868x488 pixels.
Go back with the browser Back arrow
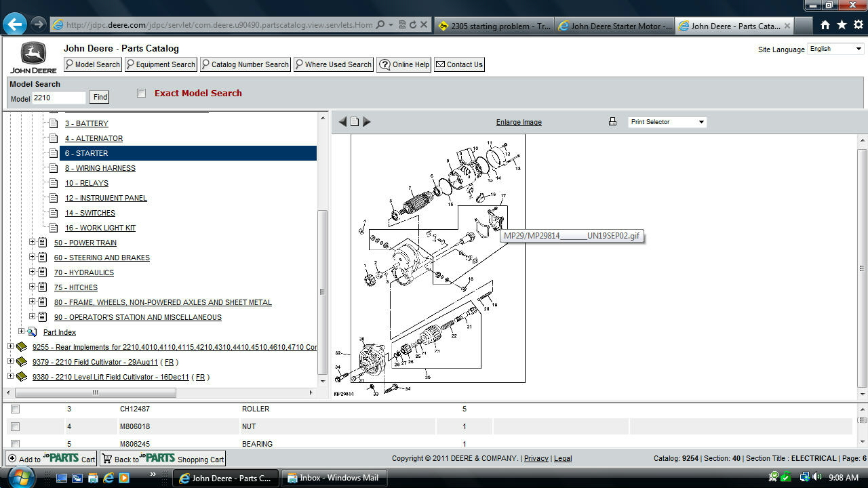pyautogui.click(x=14, y=24)
